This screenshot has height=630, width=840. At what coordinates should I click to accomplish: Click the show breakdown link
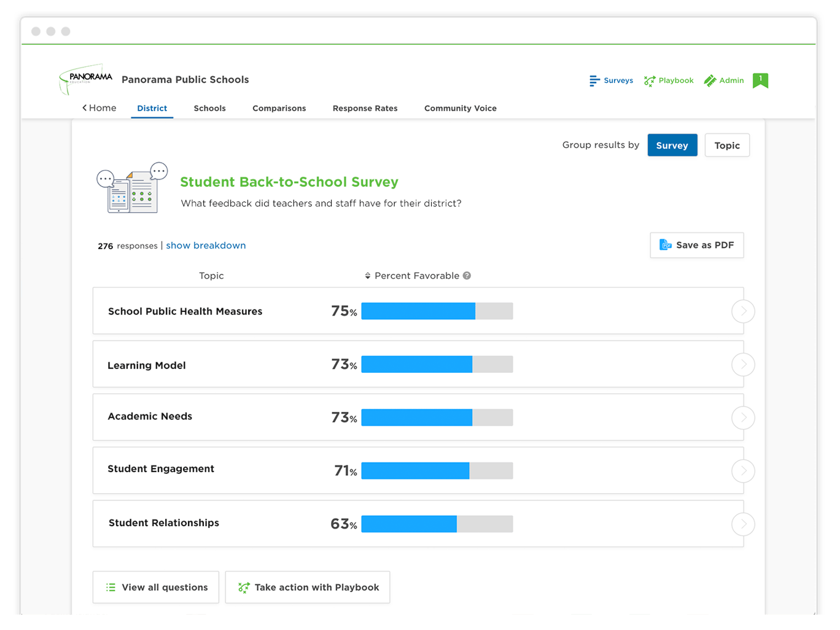(206, 245)
